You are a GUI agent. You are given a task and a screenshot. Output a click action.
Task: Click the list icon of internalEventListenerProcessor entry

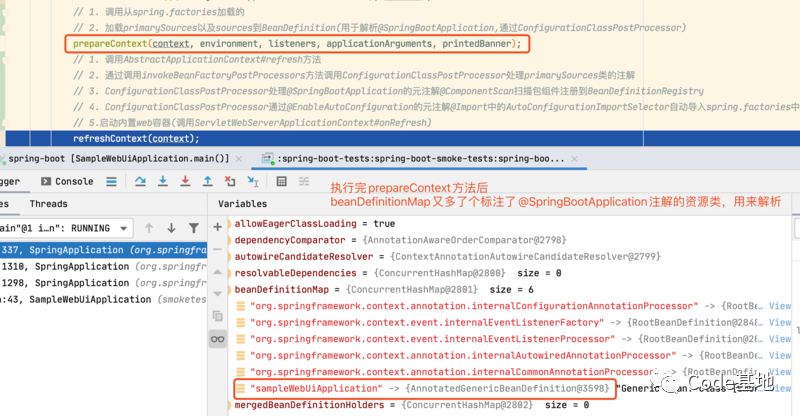pyautogui.click(x=241, y=339)
